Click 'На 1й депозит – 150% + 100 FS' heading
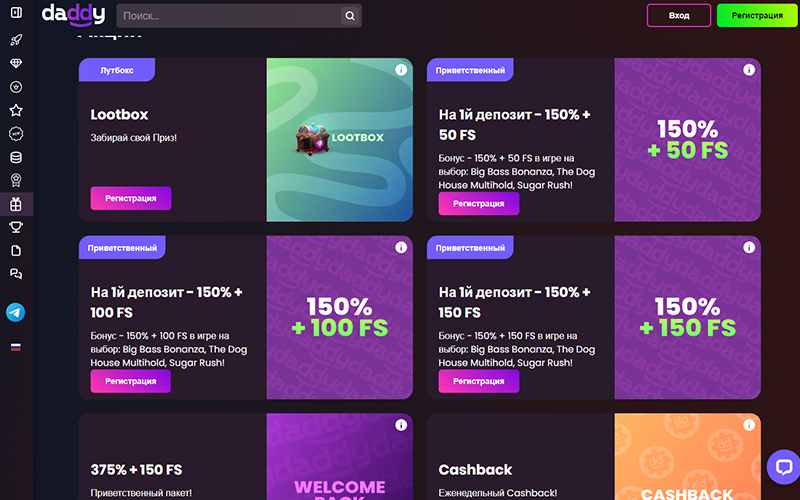The height and width of the screenshot is (500, 800). point(166,302)
